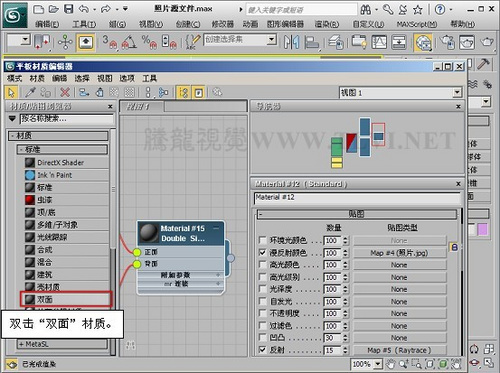Enable the 高光级别 map checkbox

[263, 277]
